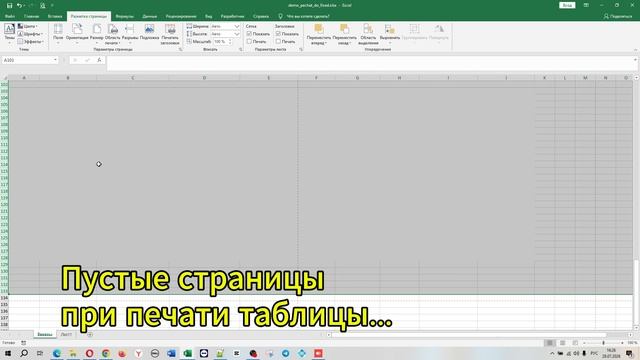Open the page Size (Размер) menu
This screenshot has height=360, width=640.
pos(97,34)
